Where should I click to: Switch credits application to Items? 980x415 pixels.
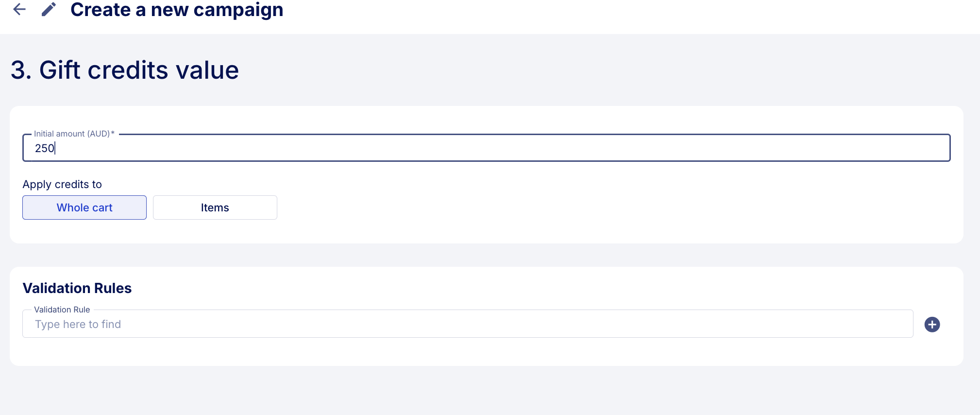pyautogui.click(x=215, y=207)
